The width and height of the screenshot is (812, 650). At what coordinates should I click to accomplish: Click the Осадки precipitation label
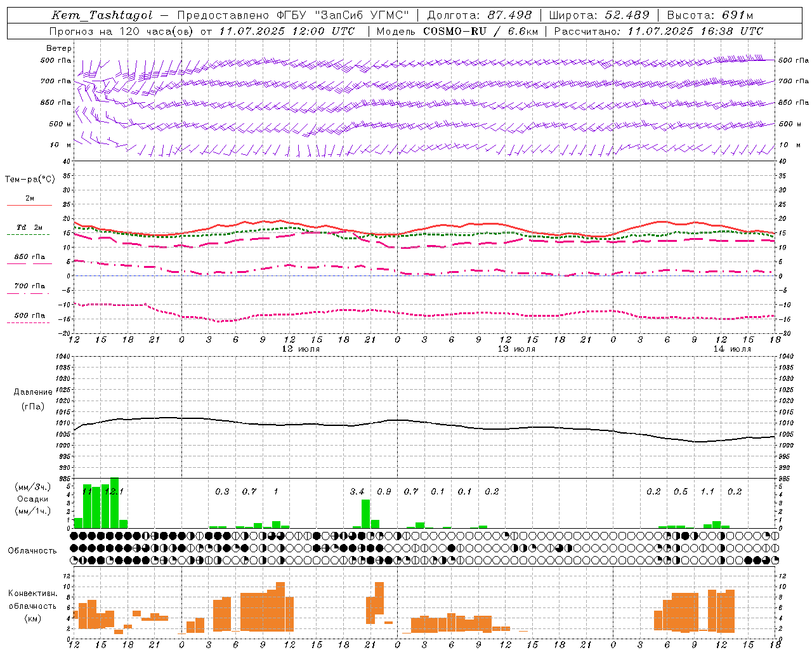pyautogui.click(x=32, y=499)
